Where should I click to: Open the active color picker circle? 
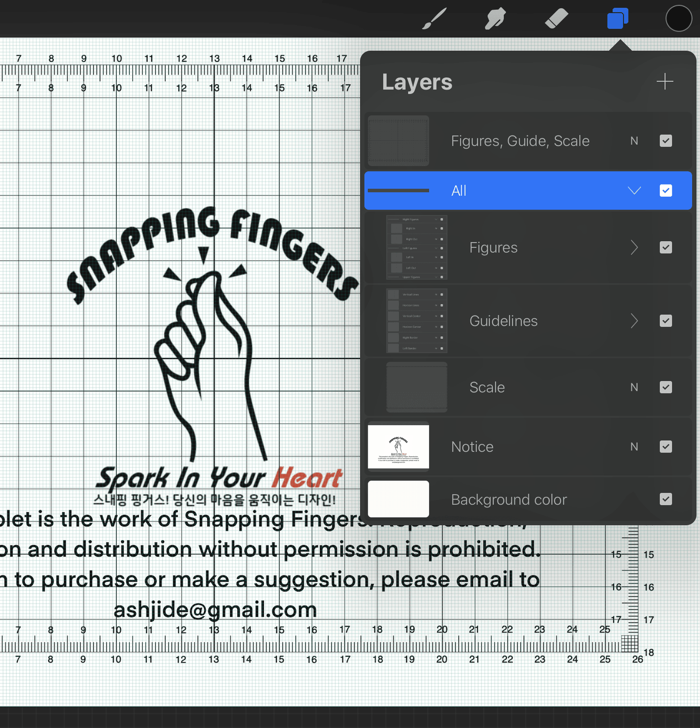click(x=678, y=19)
